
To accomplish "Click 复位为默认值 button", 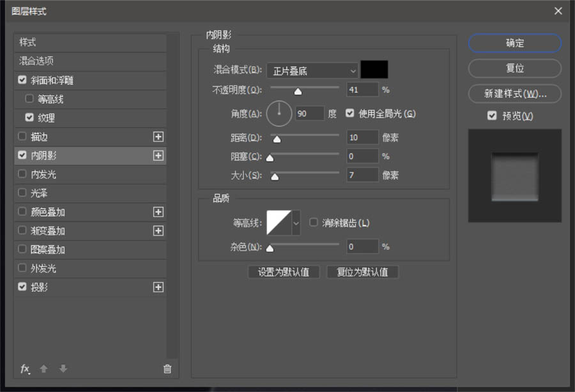I will click(x=362, y=272).
